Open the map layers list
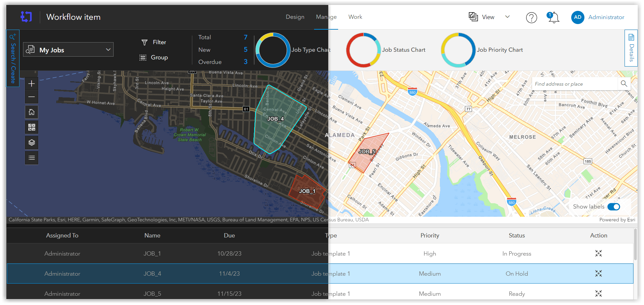The height and width of the screenshot is (305, 644). click(32, 142)
